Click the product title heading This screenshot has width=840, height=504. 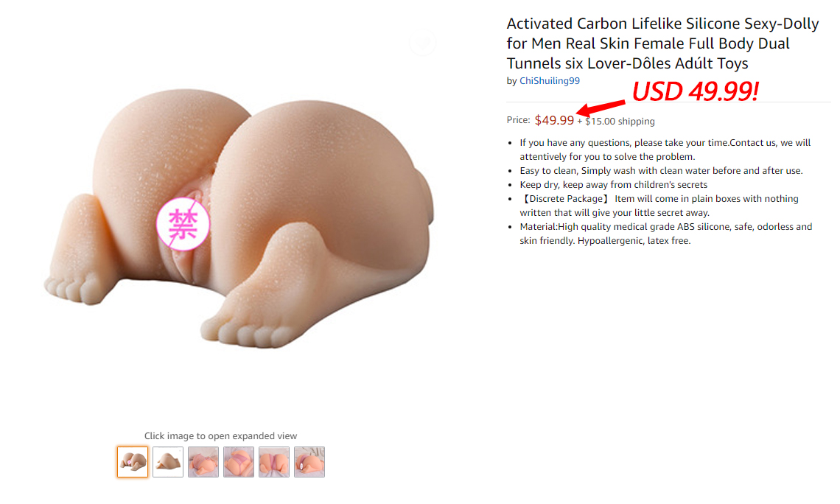pos(662,43)
